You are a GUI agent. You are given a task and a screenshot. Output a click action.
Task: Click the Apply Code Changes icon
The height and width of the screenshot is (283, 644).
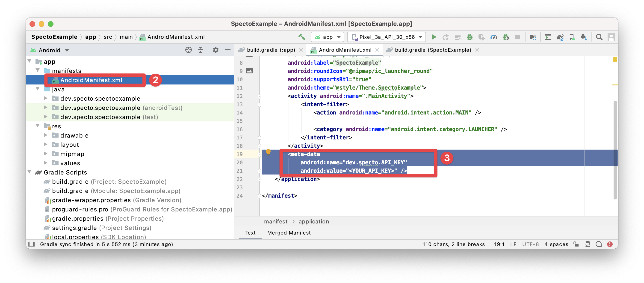tap(458, 37)
